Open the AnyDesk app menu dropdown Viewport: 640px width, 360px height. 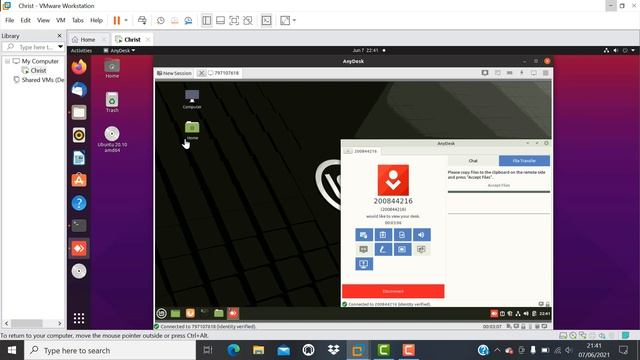(x=119, y=51)
